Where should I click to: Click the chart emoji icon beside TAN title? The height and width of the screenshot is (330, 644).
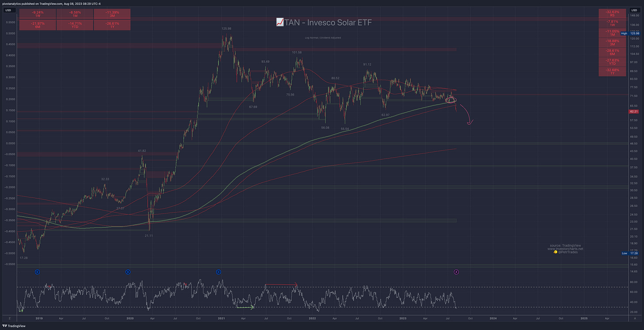(280, 22)
